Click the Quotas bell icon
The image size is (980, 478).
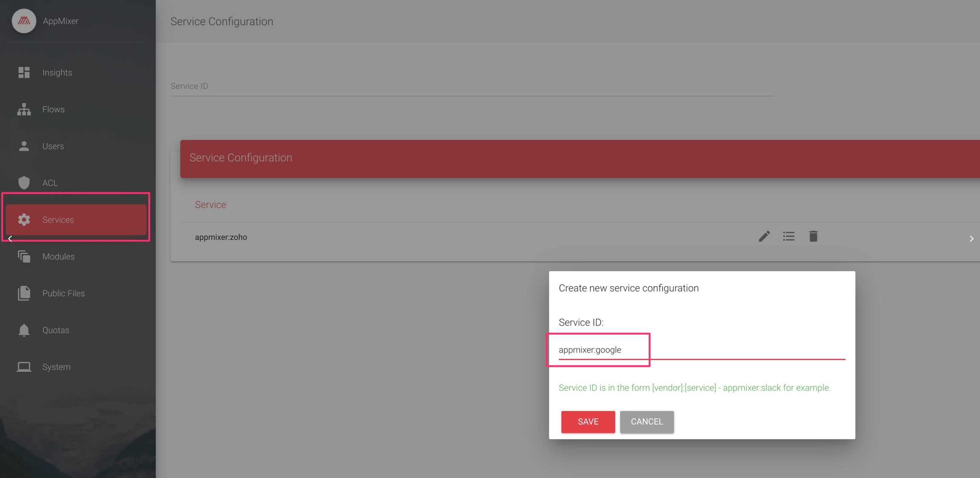[24, 330]
